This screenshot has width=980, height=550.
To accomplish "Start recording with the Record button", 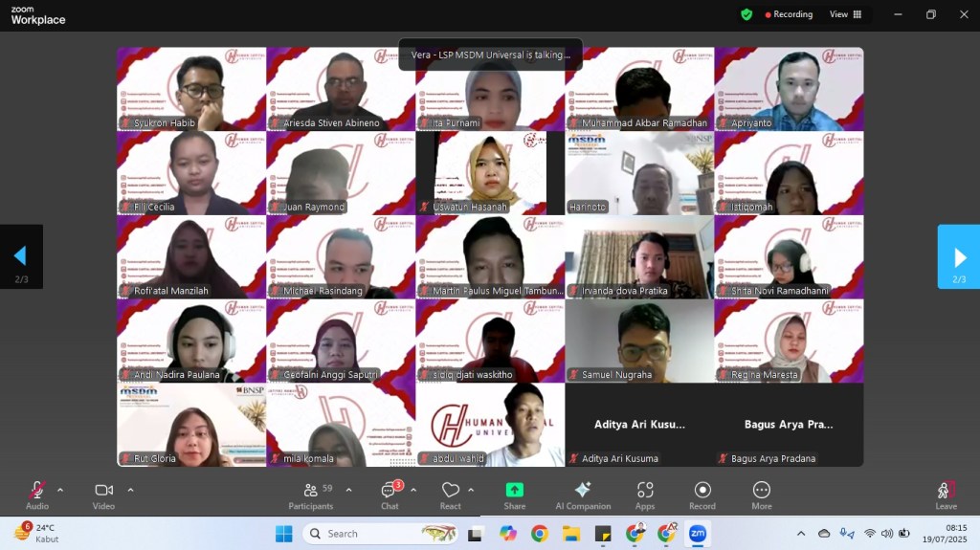I will click(702, 494).
